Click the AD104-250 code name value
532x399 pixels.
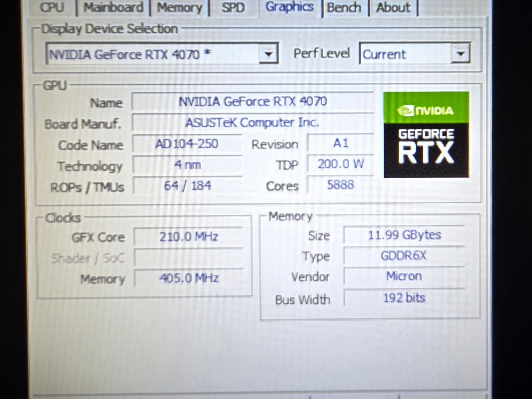pyautogui.click(x=187, y=144)
